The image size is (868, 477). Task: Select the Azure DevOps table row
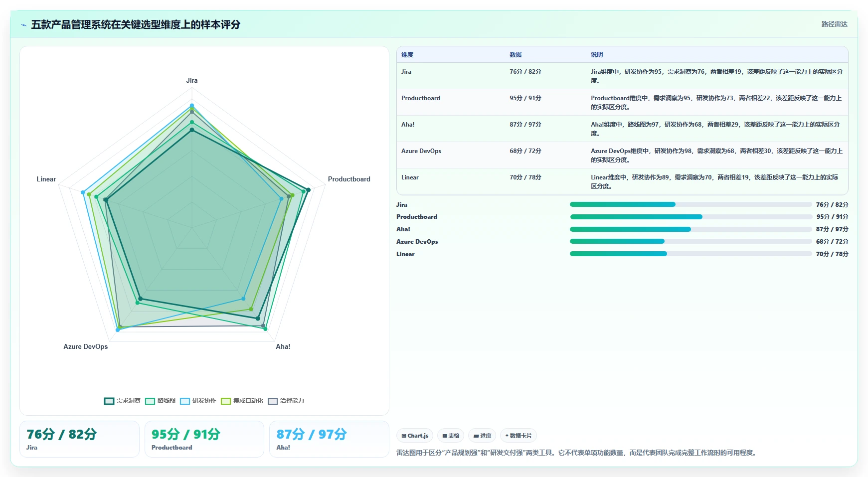pyautogui.click(x=622, y=155)
